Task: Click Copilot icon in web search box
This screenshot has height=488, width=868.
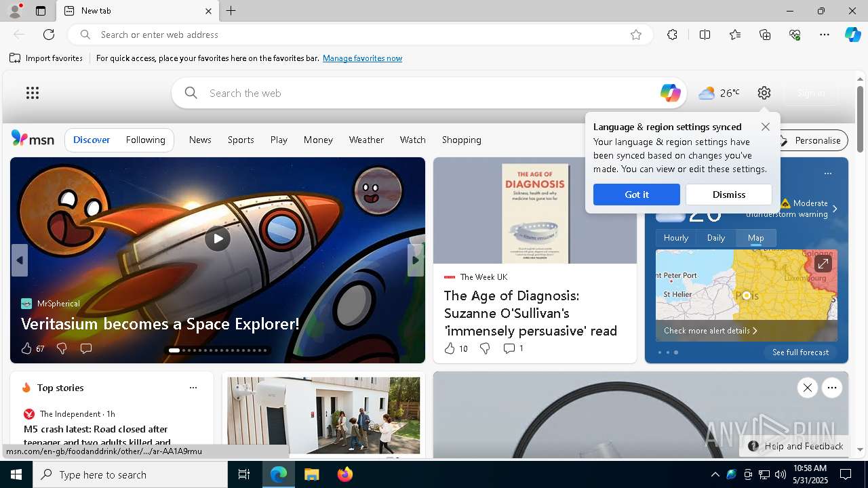Action: 670,93
